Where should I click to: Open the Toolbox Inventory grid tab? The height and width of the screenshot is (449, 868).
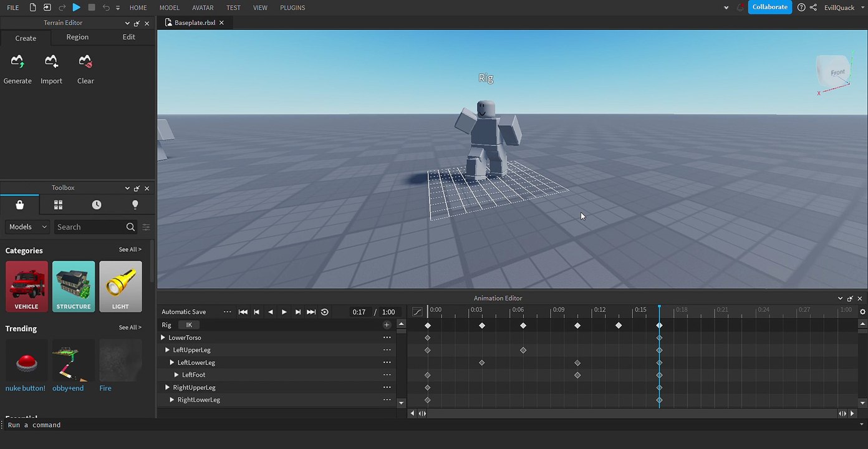pyautogui.click(x=58, y=205)
